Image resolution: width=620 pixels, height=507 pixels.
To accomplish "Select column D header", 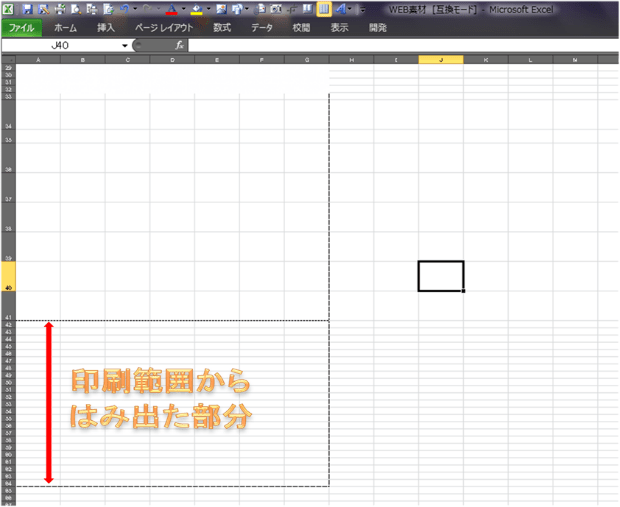I will (172, 60).
